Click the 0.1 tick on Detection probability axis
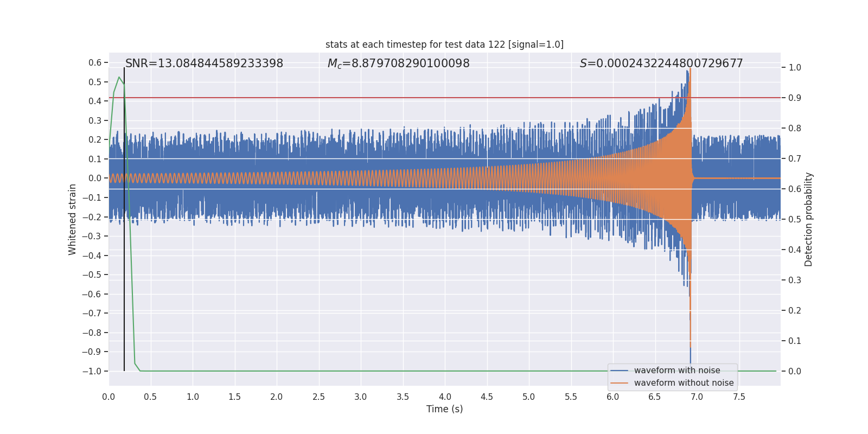868x434 pixels. [x=795, y=341]
